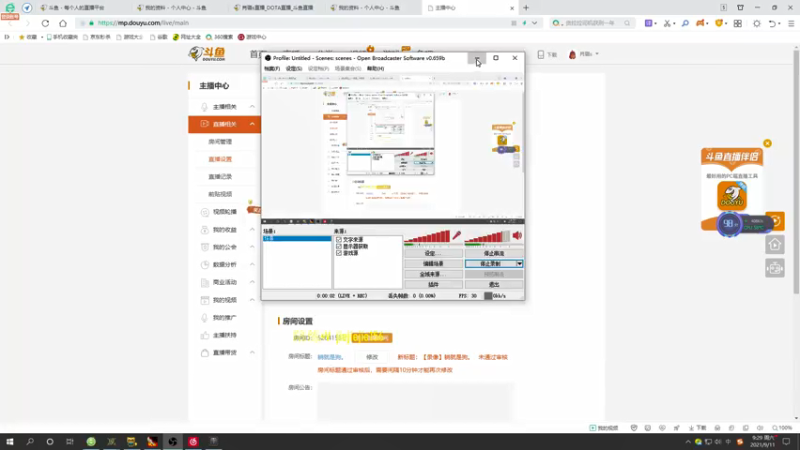
Task: Open the Windows Start menu
Action: [9, 441]
